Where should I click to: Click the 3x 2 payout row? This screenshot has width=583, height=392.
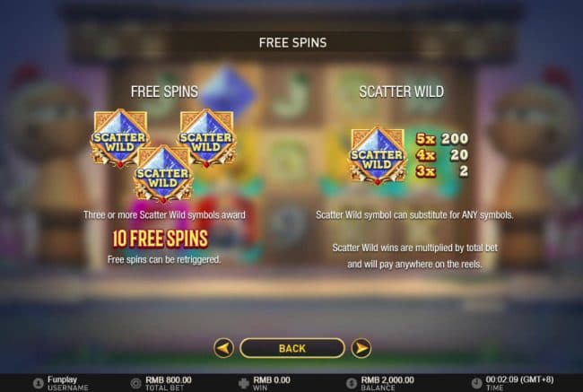click(x=442, y=171)
